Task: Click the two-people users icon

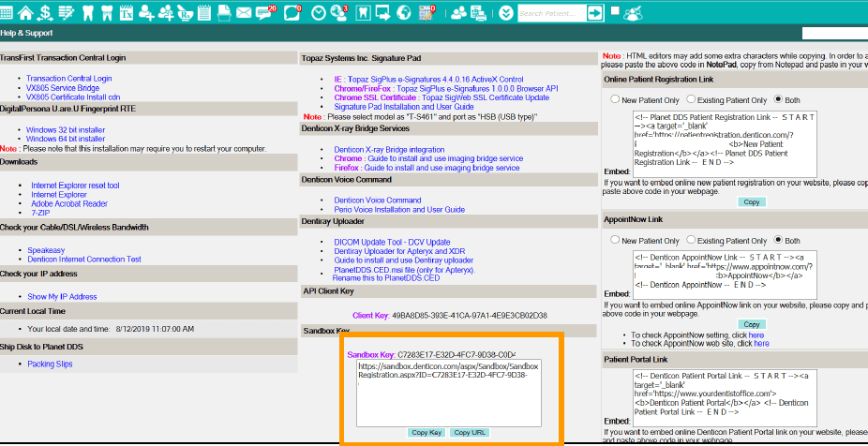Action: 458,12
